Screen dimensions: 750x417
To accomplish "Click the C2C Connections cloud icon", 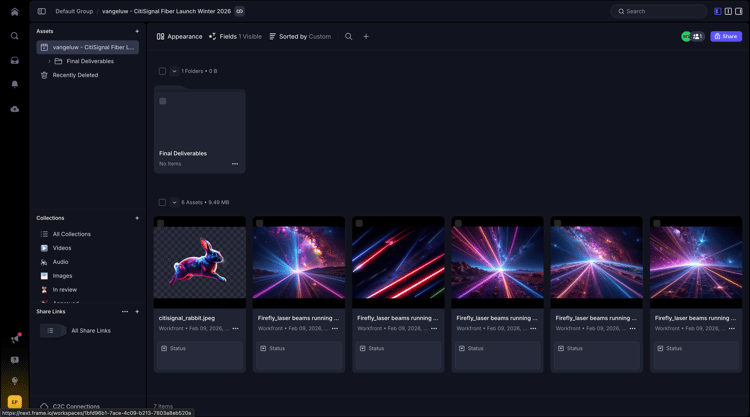I will pos(44,406).
